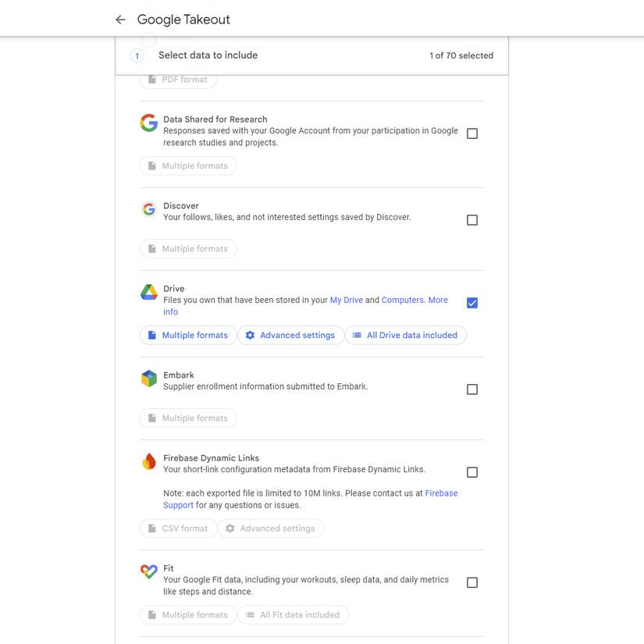The width and height of the screenshot is (644, 644).
Task: Enable the Embark checkbox
Action: pos(471,389)
